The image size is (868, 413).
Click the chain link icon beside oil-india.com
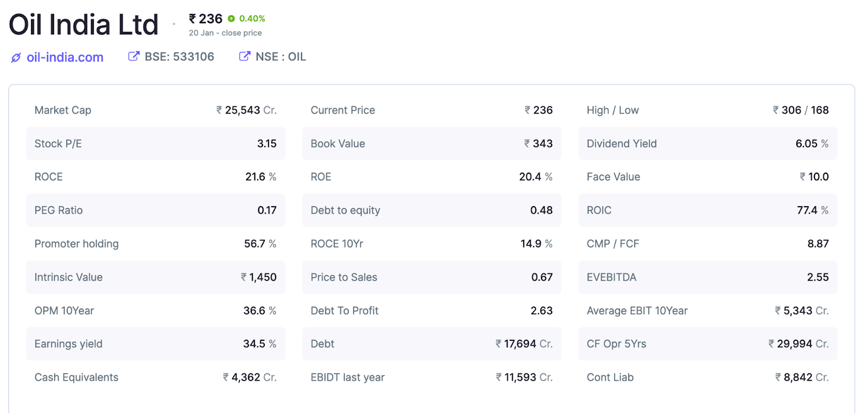click(x=16, y=58)
